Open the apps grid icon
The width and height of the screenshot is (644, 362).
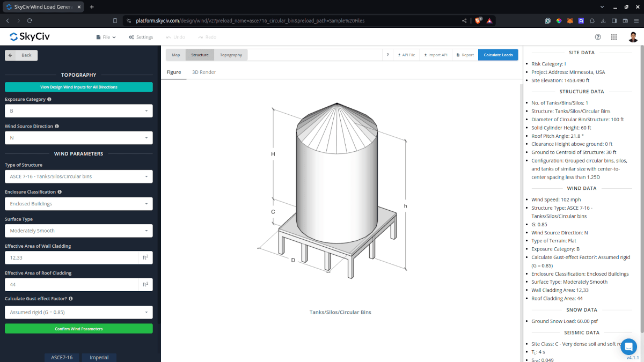614,37
